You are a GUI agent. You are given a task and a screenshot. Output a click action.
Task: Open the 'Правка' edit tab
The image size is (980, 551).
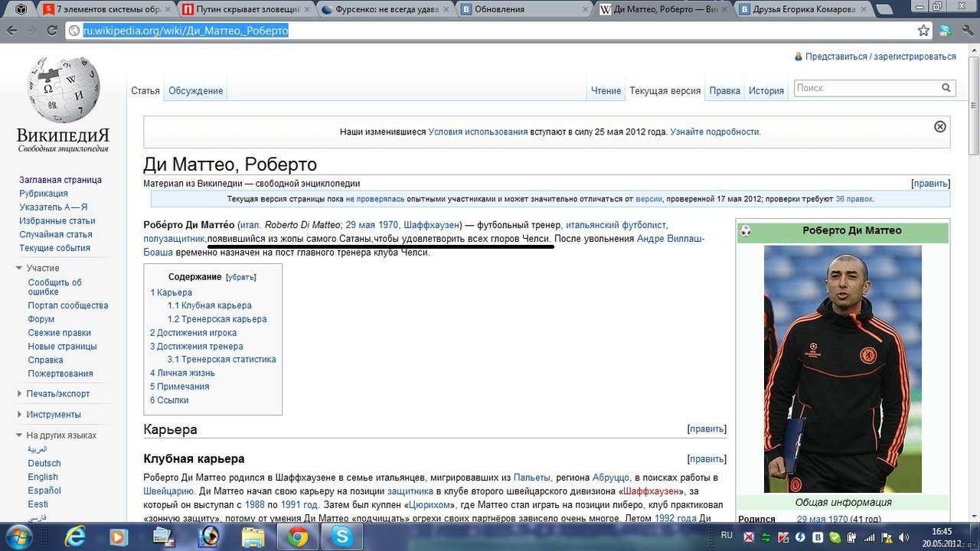724,91
